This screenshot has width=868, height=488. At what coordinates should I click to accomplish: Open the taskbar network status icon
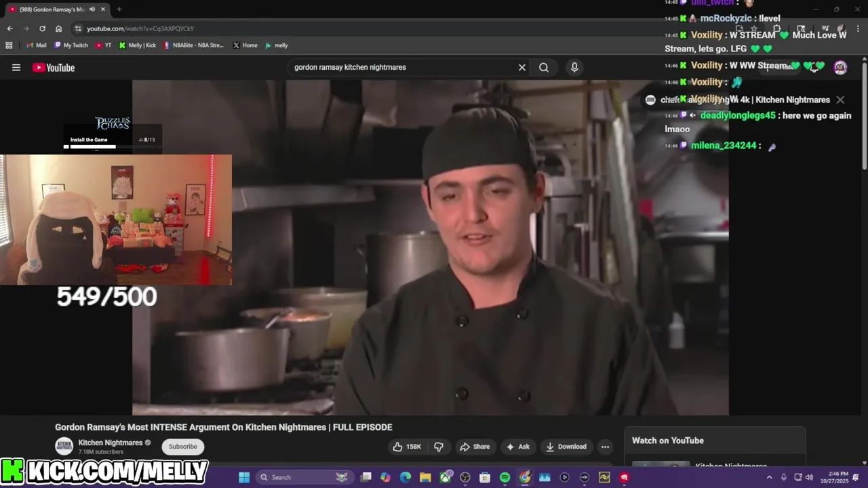coord(798,477)
